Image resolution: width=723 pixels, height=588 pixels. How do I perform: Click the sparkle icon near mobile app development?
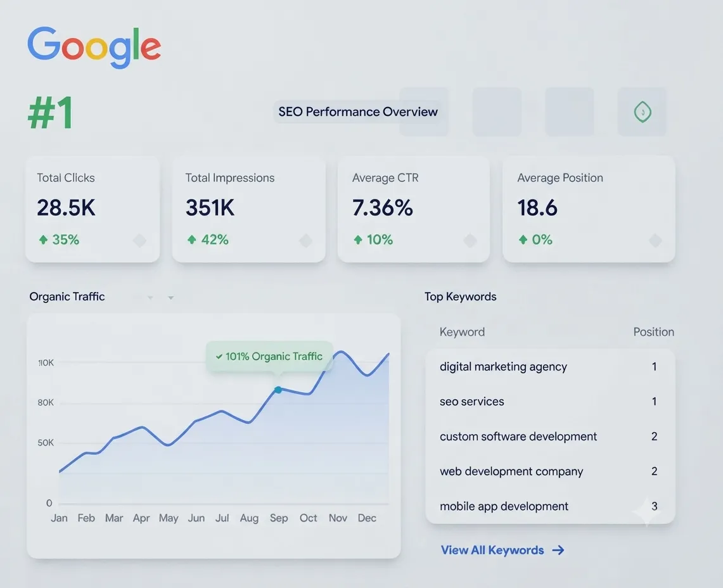[x=646, y=511]
